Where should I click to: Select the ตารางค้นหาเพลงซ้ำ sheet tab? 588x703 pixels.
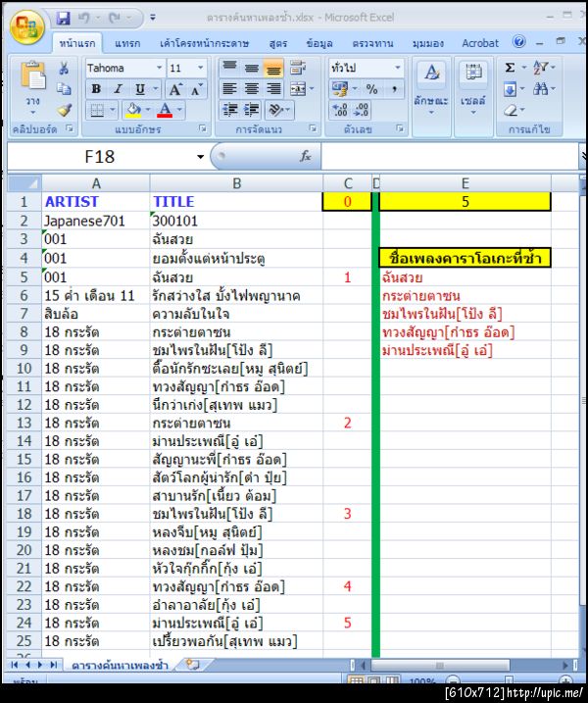tap(121, 665)
